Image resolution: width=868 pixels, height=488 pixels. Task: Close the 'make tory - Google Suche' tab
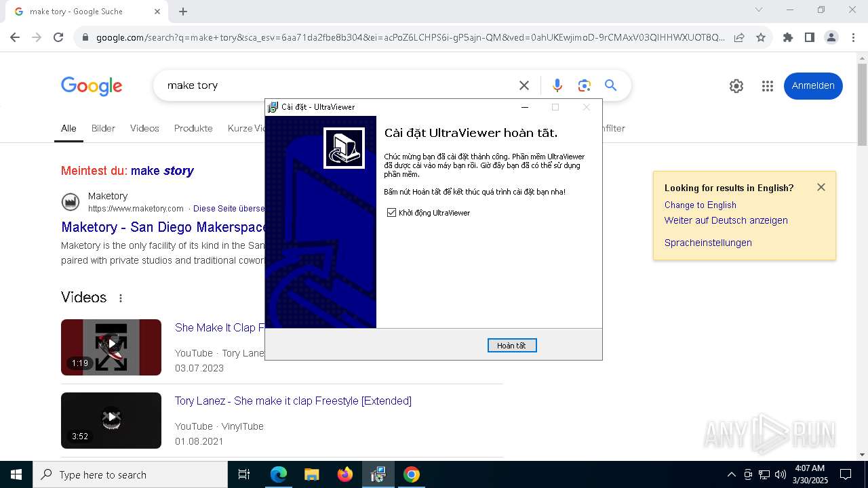pos(157,12)
